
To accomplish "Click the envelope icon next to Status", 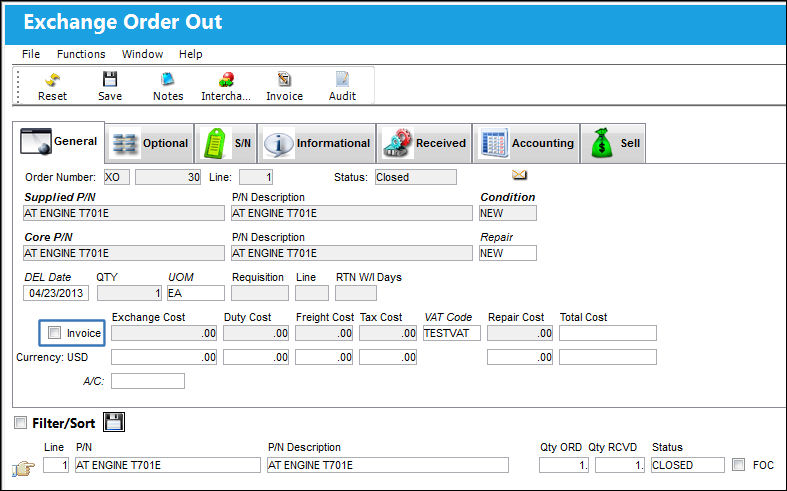I will coord(519,175).
